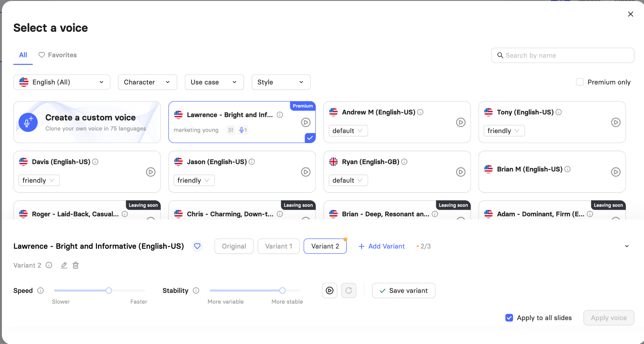The width and height of the screenshot is (644, 344).
Task: Open Variant 2 info icon
Action: click(49, 265)
